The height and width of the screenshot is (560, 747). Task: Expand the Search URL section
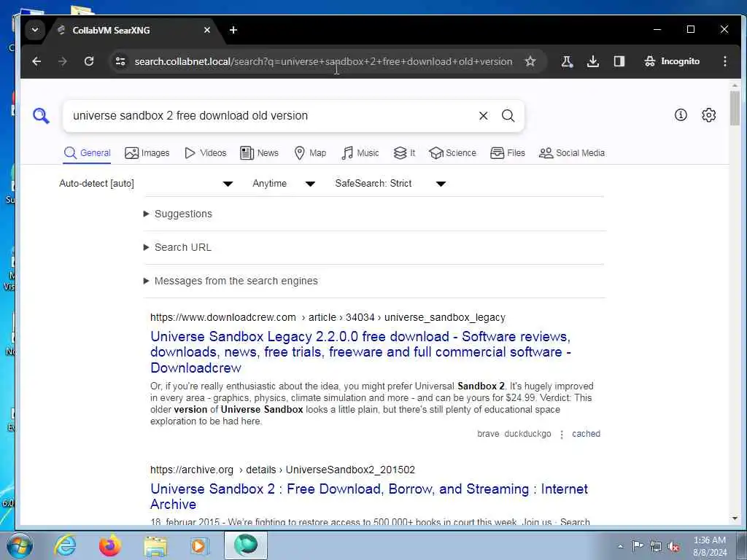click(177, 247)
